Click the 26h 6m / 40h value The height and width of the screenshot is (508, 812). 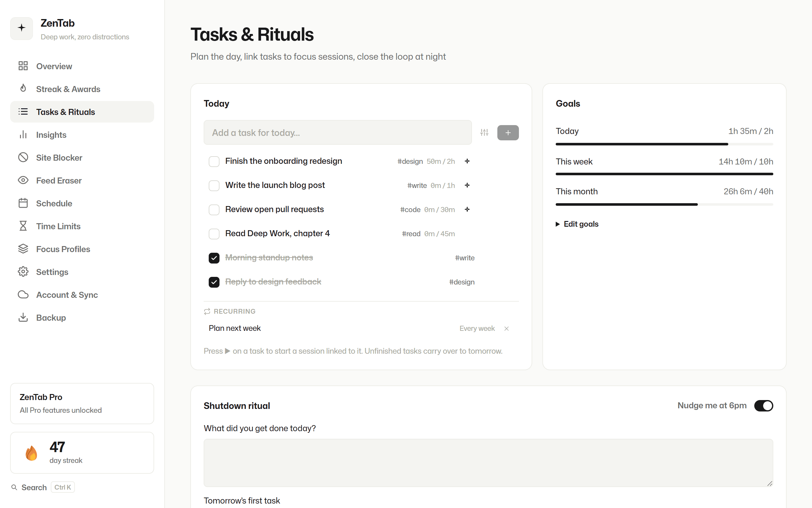pyautogui.click(x=748, y=191)
